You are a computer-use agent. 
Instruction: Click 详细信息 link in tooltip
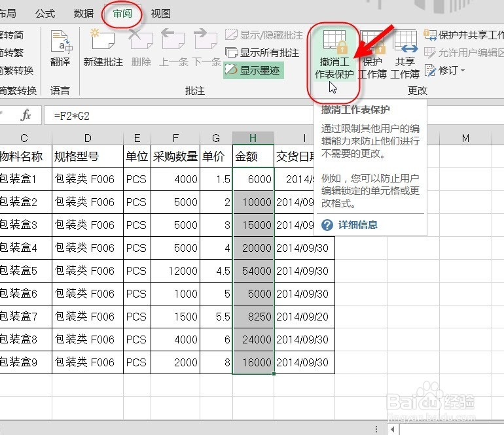click(358, 225)
